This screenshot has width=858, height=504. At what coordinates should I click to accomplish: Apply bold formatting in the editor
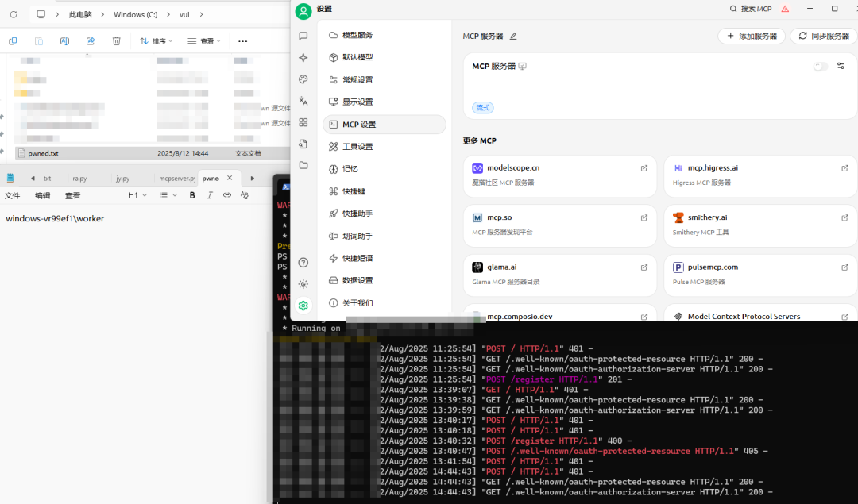(191, 195)
